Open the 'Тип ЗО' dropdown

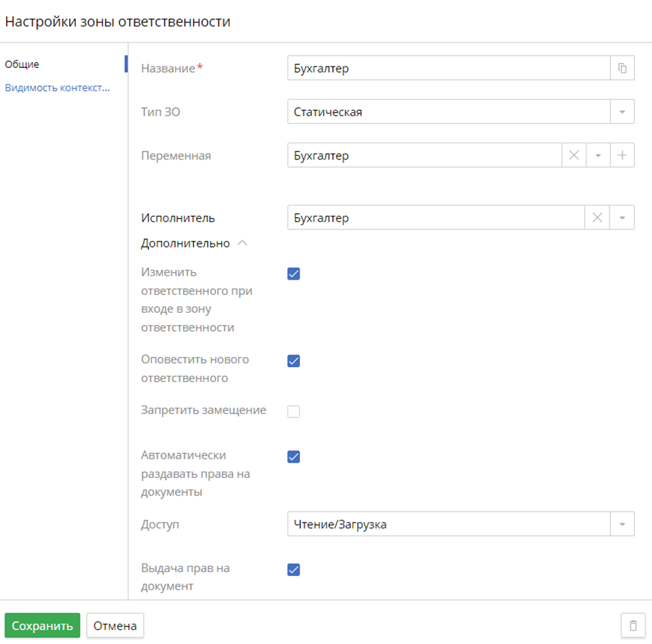pyautogui.click(x=622, y=112)
